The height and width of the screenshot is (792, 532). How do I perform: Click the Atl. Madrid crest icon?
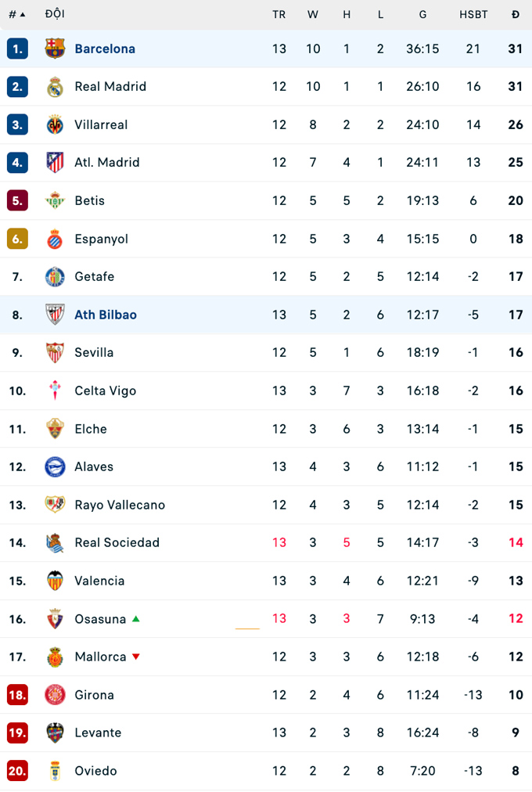(55, 163)
